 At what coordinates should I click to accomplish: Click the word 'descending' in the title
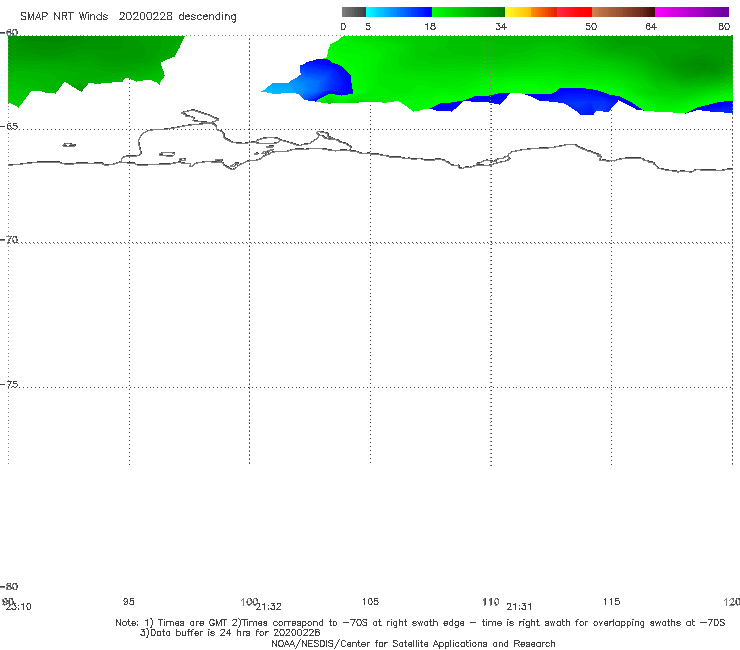[x=207, y=17]
